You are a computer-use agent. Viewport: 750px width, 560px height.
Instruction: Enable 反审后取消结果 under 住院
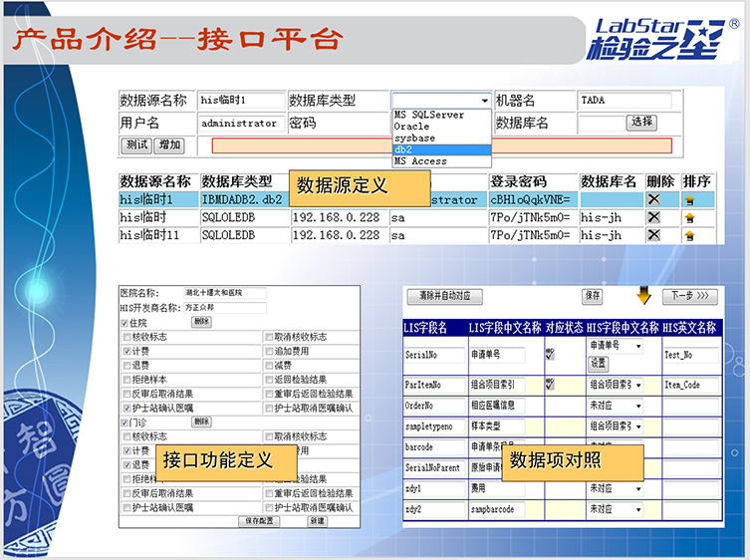coord(126,394)
